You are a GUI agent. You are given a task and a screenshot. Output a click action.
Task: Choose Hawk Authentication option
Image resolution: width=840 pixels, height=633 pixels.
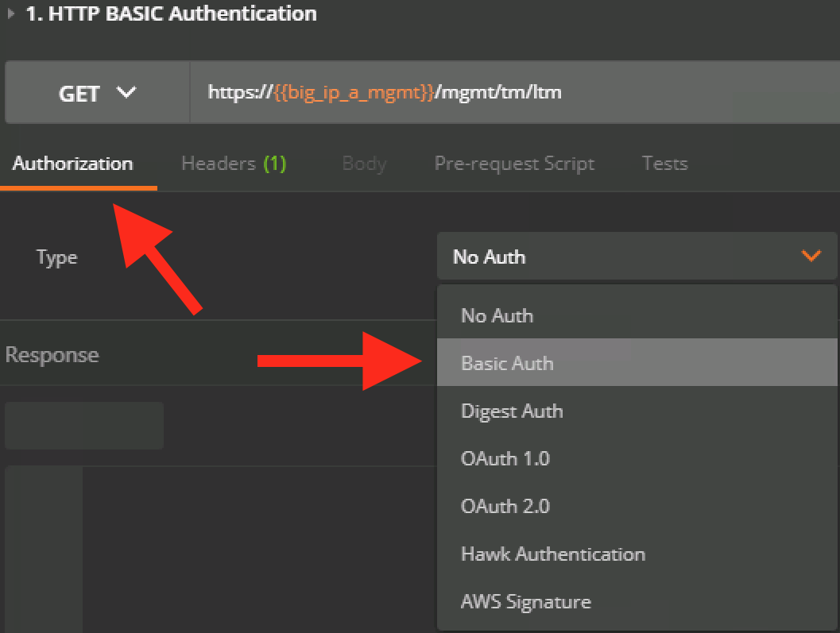(637, 554)
